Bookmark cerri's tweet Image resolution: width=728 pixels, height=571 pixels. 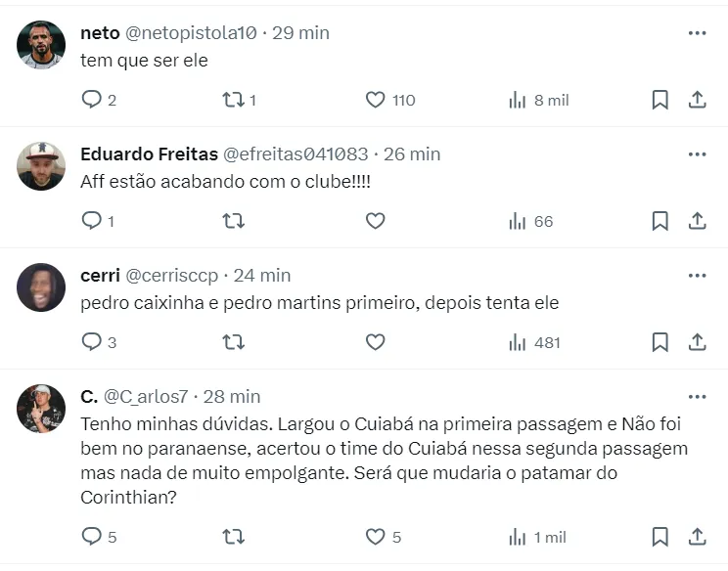coord(660,342)
